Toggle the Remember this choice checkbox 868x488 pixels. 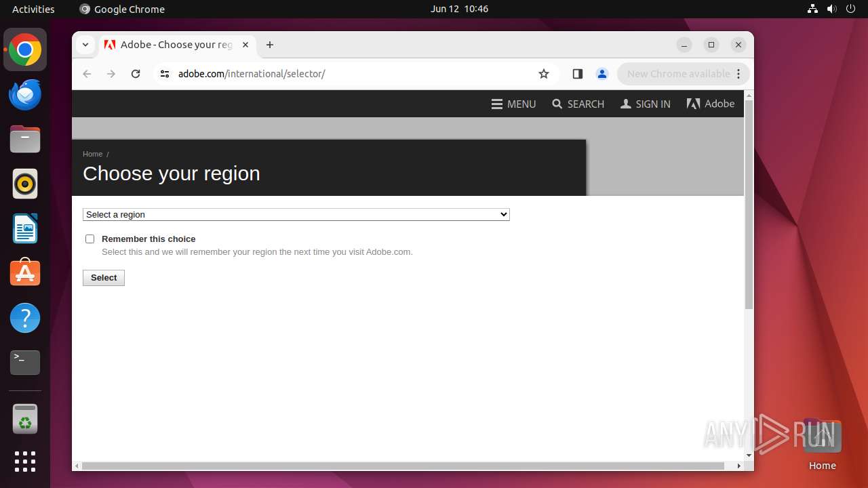90,239
